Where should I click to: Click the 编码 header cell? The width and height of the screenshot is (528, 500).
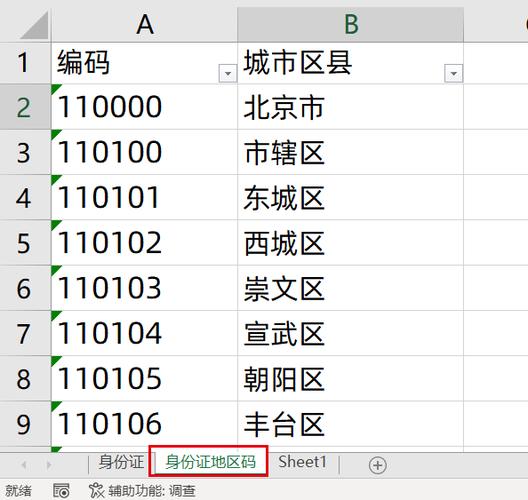tap(144, 63)
